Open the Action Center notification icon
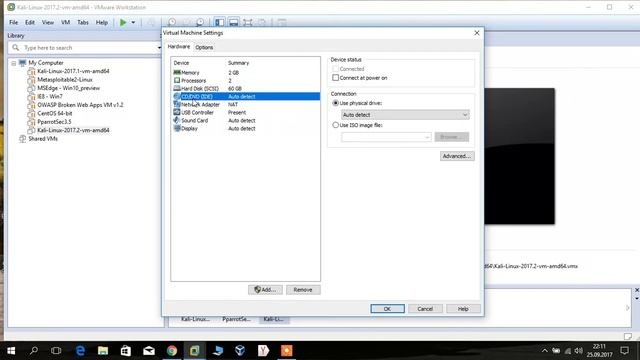Image resolution: width=640 pixels, height=360 pixels. (x=624, y=351)
